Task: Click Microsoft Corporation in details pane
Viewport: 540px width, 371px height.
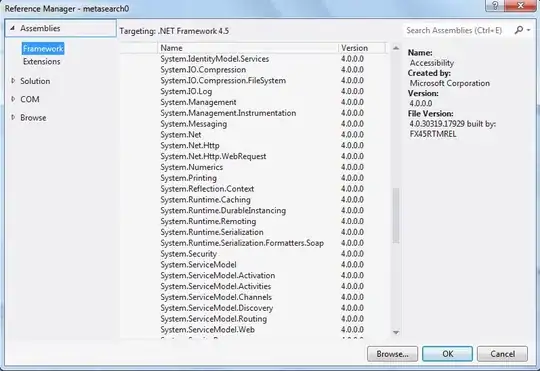Action: 449,83
